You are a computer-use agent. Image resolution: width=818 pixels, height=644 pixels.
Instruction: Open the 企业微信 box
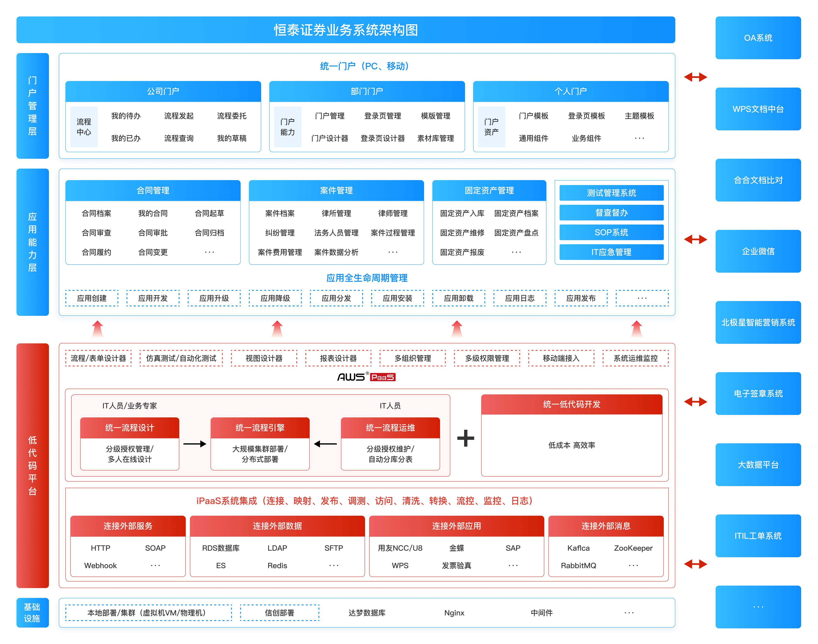click(x=758, y=251)
